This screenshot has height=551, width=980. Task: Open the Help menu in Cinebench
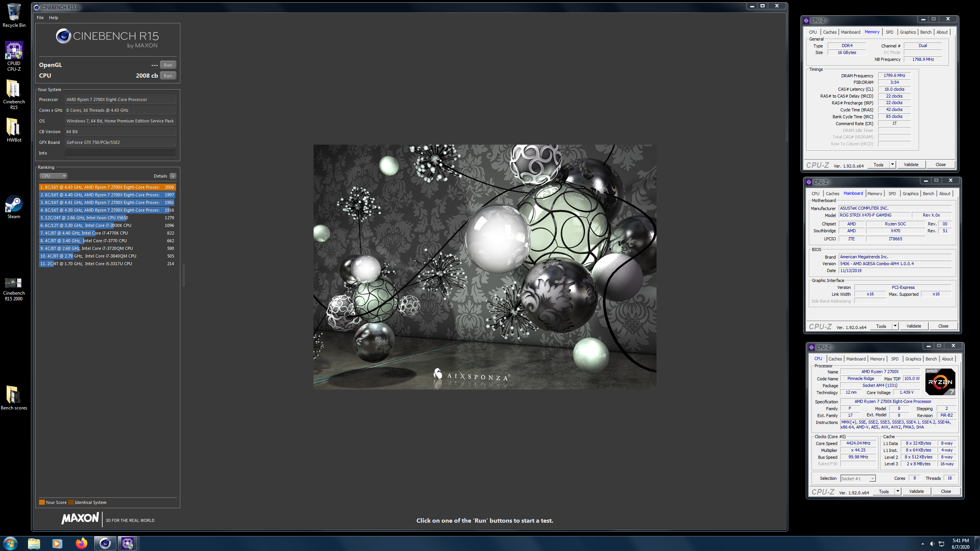[54, 18]
